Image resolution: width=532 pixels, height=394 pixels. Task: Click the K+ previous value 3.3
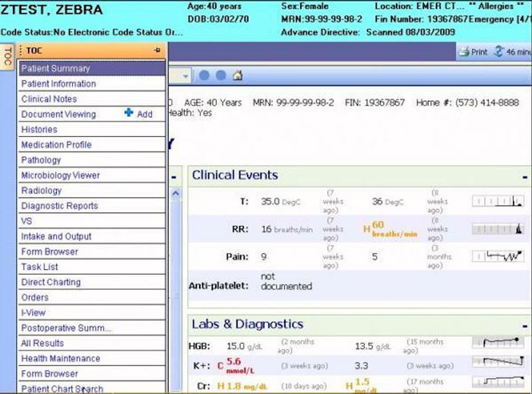[x=362, y=366]
